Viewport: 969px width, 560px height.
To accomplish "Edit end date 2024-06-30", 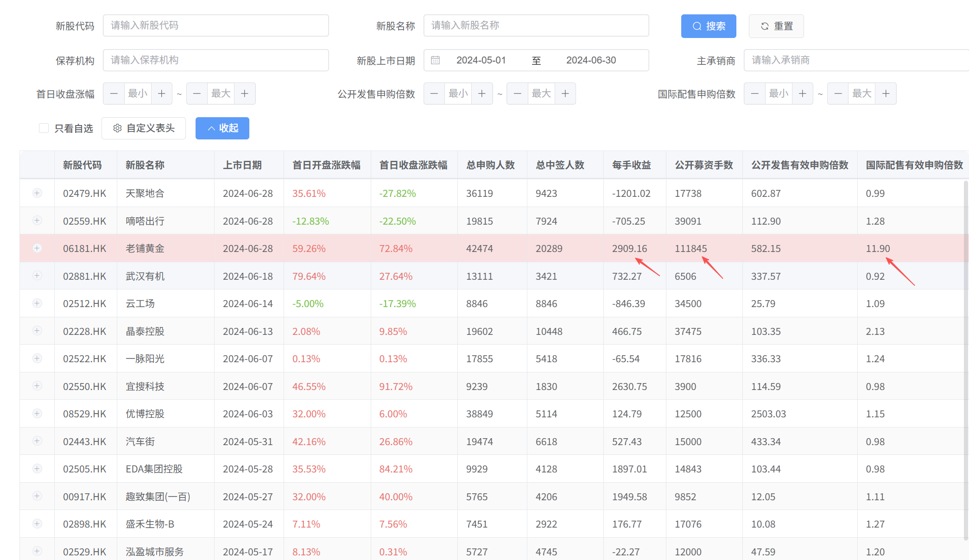I will pos(591,60).
